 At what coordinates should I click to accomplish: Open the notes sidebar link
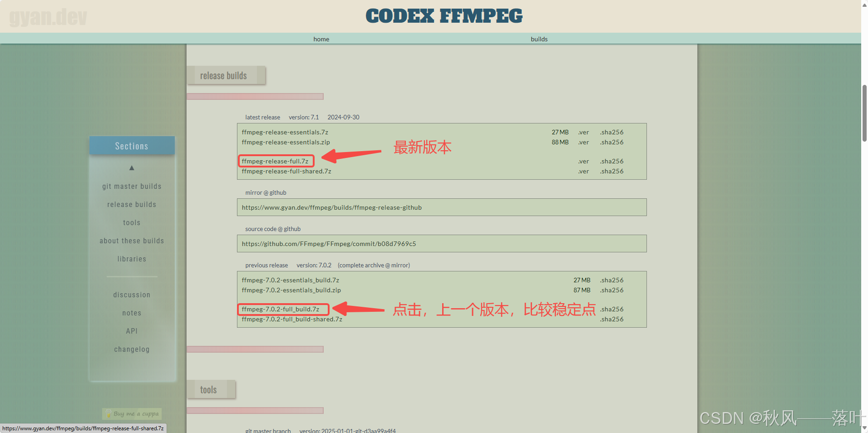[x=132, y=313]
